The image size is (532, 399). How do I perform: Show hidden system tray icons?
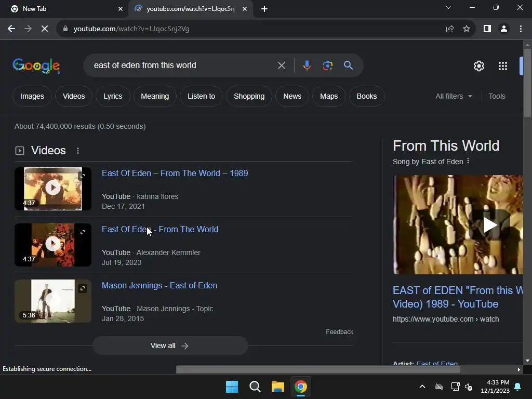click(x=422, y=387)
